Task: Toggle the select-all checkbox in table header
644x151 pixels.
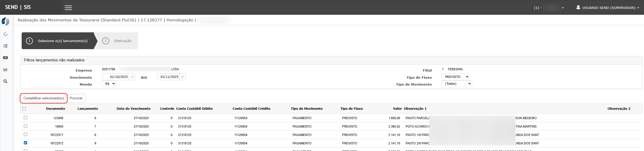Action: coord(24,109)
